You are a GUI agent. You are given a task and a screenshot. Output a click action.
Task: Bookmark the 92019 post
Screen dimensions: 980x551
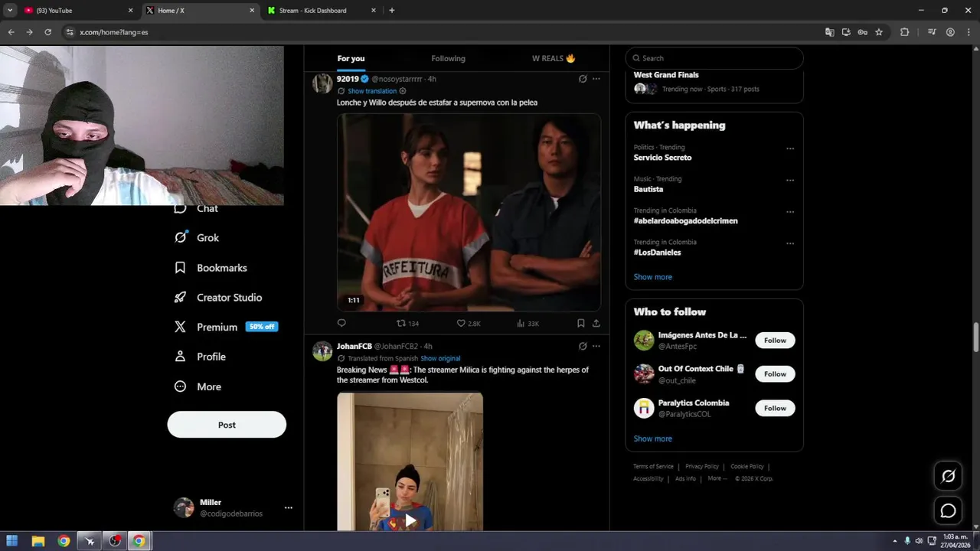point(581,323)
